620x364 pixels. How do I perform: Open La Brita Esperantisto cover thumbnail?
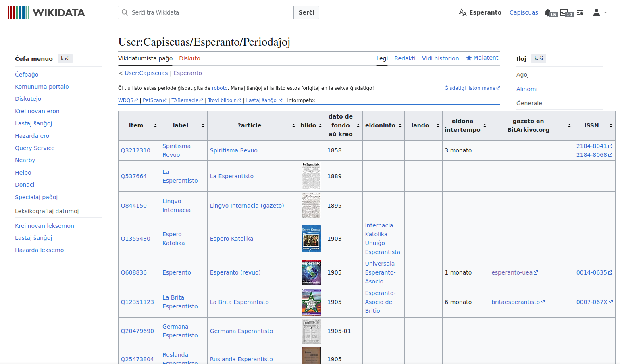tap(311, 302)
